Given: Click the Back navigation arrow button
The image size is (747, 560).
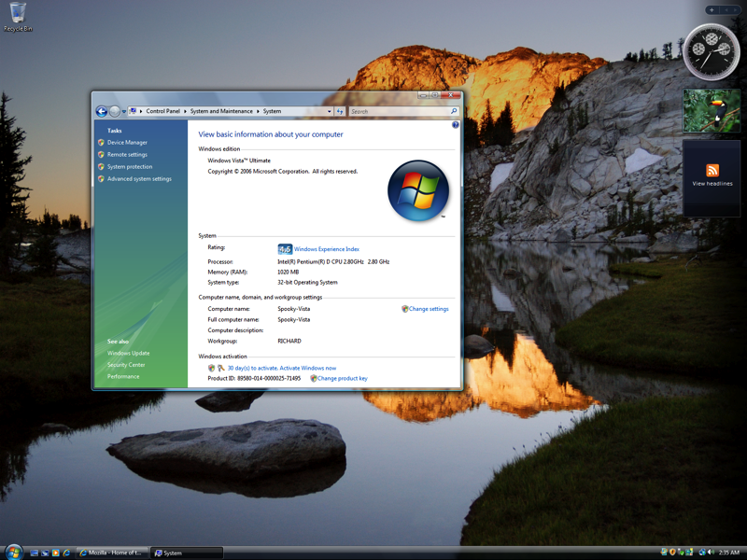Looking at the screenshot, I should tap(102, 111).
